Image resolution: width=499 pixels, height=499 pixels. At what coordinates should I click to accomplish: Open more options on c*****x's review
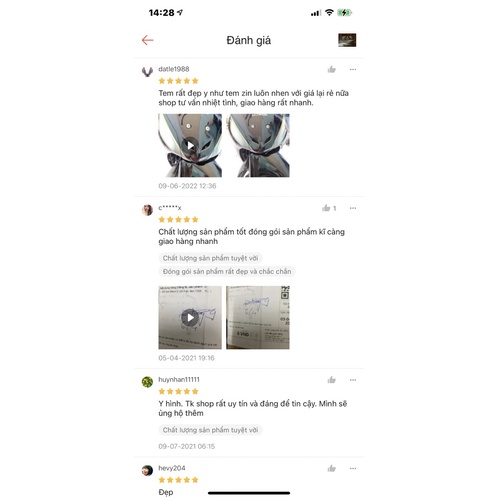point(353,208)
